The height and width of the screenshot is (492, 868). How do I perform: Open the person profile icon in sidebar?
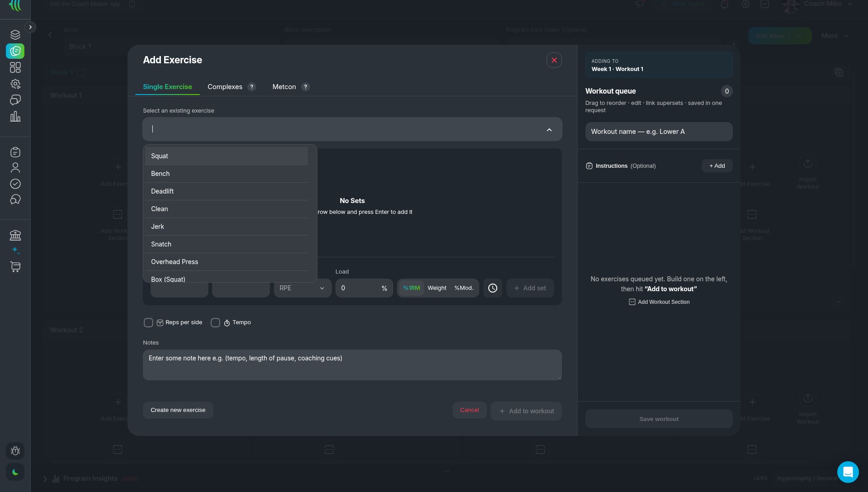point(15,168)
